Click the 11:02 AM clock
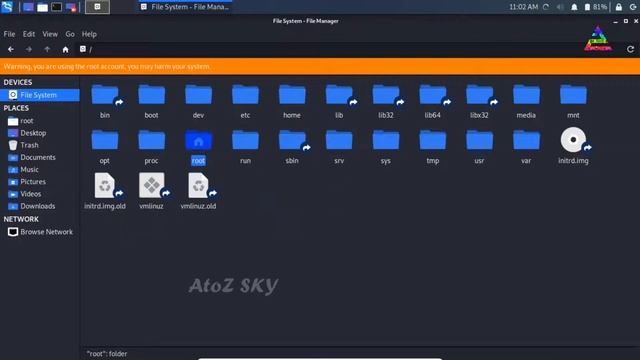640x360 pixels. click(x=523, y=7)
